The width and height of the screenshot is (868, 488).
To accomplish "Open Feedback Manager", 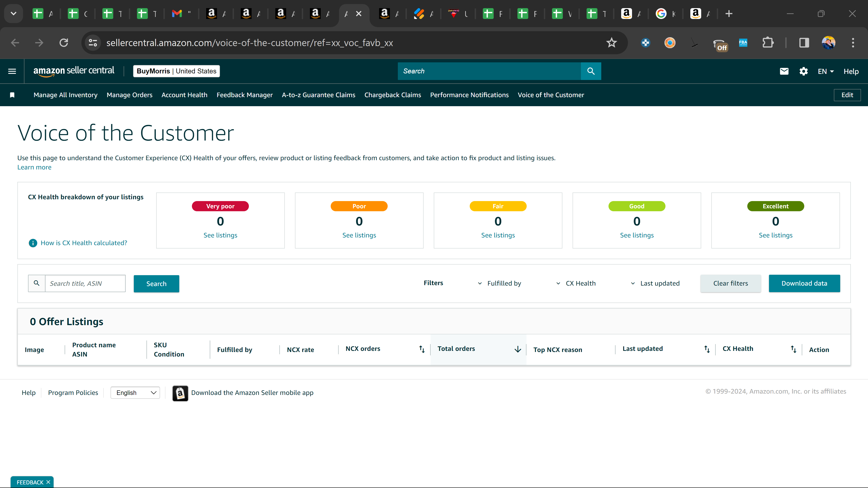I will pyautogui.click(x=245, y=95).
